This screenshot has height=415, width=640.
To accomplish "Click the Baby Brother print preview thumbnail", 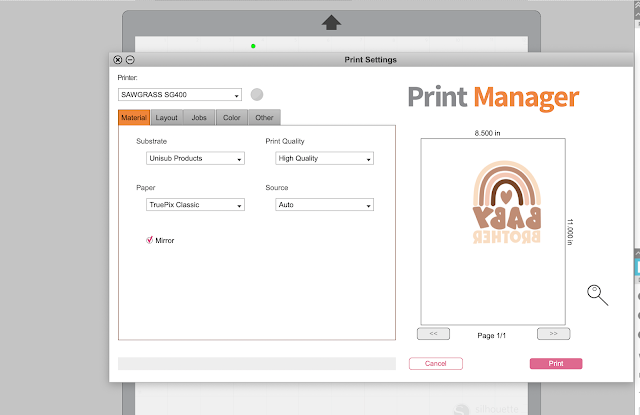I will pos(493,231).
